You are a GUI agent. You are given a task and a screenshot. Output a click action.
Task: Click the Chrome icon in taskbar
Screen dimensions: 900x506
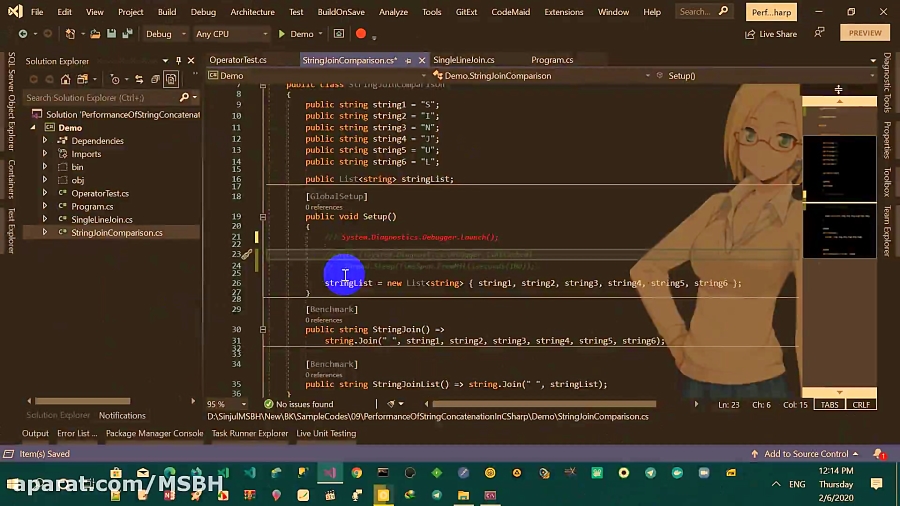(x=356, y=473)
